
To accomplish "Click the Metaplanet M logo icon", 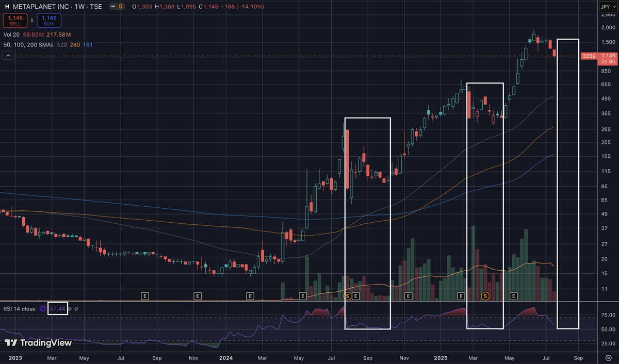I will point(7,7).
